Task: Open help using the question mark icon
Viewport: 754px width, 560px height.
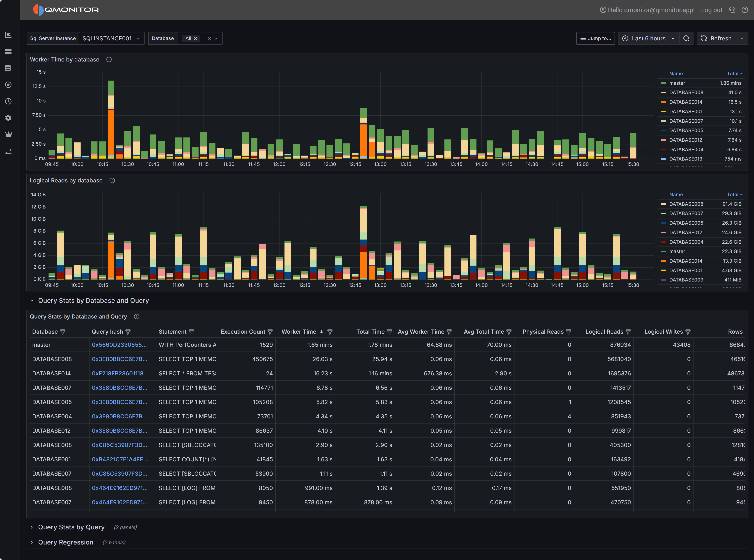Action: [745, 10]
